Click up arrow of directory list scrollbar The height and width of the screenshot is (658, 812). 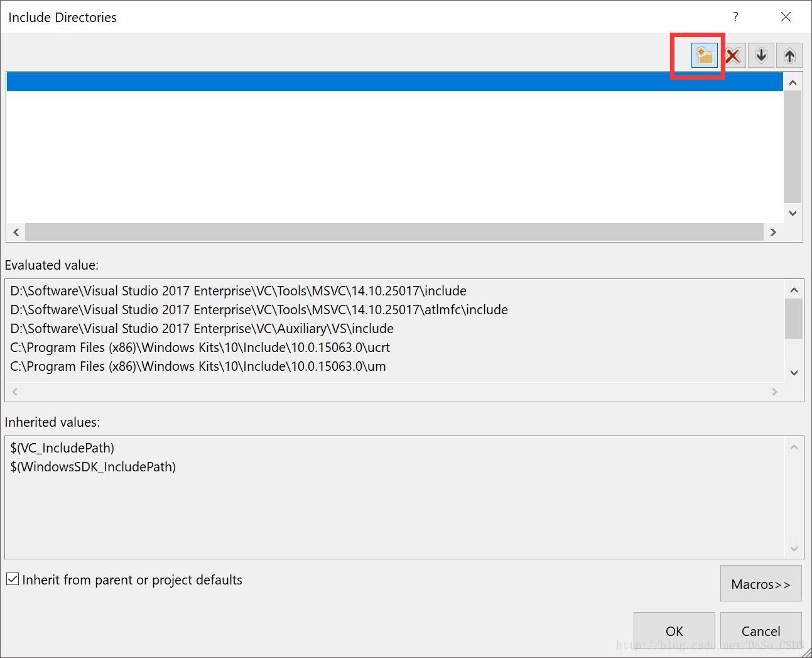coord(793,82)
